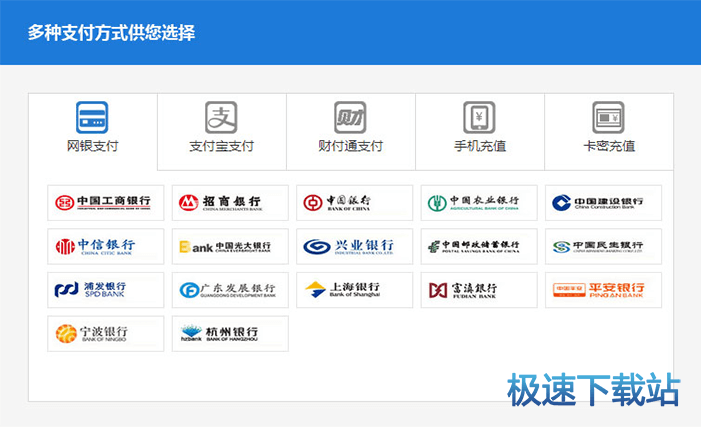Screen dimensions: 701x427
Task: Choose 宁波银行 Bank of Ningbo
Action: point(106,334)
